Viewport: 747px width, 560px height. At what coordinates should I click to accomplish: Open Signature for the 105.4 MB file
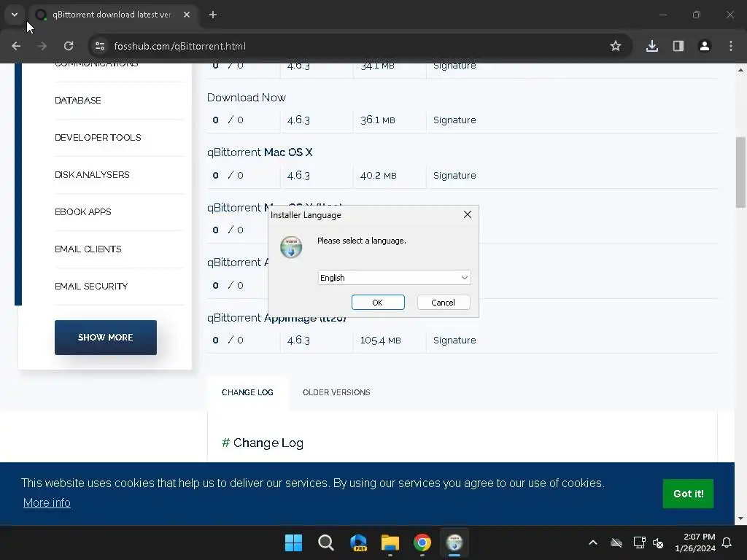pos(454,340)
